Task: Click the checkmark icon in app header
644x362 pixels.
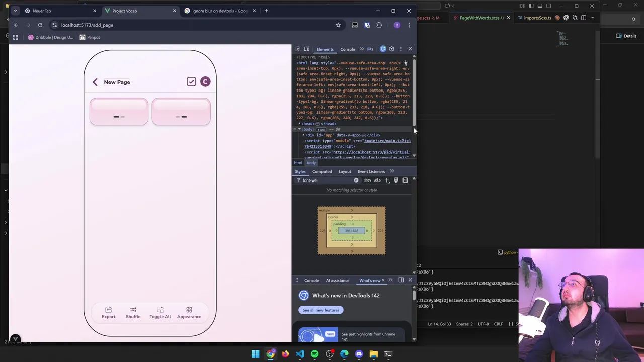Action: [x=191, y=82]
